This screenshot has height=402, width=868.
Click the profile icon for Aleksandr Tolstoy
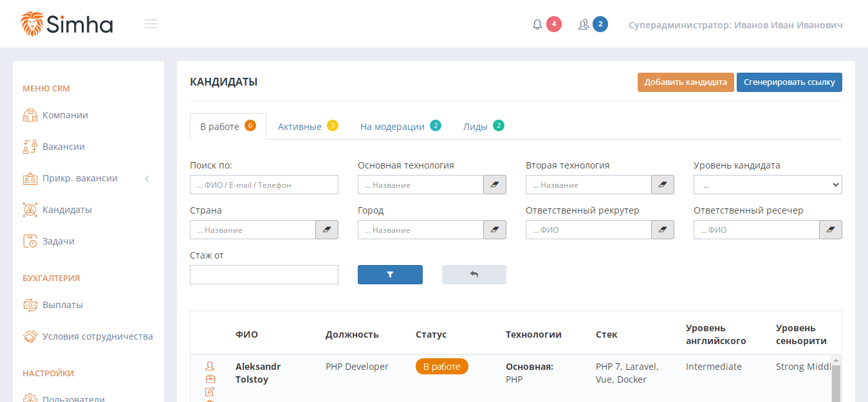(x=210, y=366)
